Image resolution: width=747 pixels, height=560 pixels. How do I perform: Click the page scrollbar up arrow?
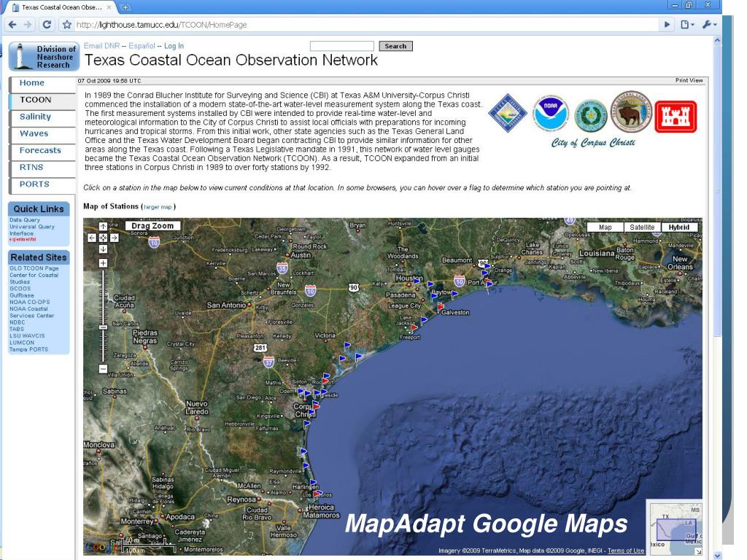click(x=717, y=42)
